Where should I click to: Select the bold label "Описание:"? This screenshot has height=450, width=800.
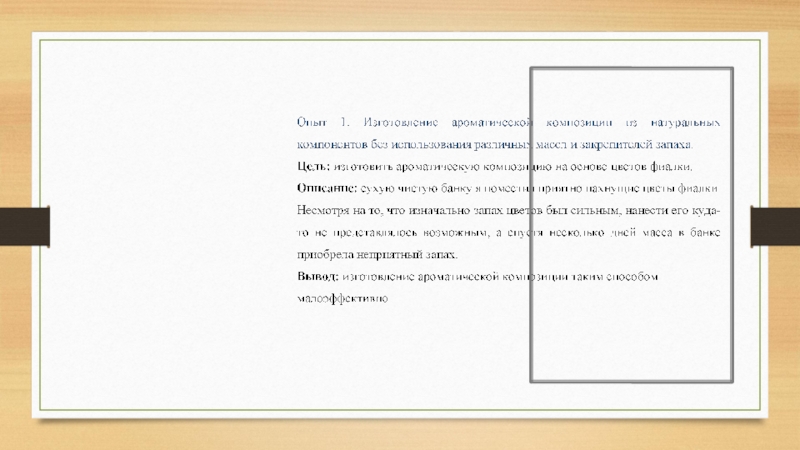(327, 188)
